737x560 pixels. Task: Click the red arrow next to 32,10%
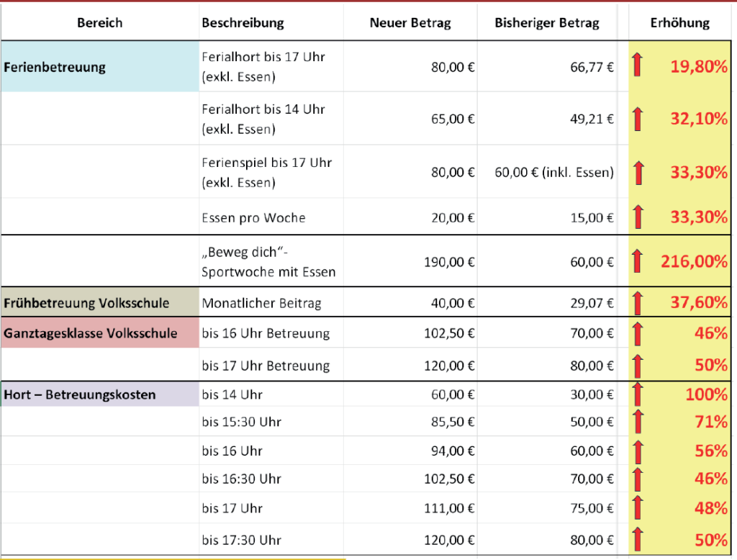point(637,119)
